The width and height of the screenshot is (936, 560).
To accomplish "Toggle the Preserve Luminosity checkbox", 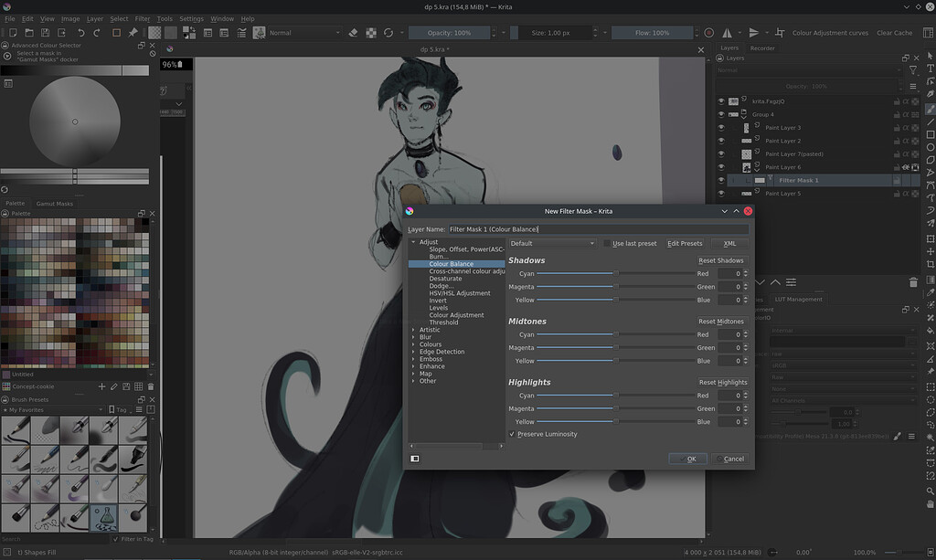I will 514,434.
